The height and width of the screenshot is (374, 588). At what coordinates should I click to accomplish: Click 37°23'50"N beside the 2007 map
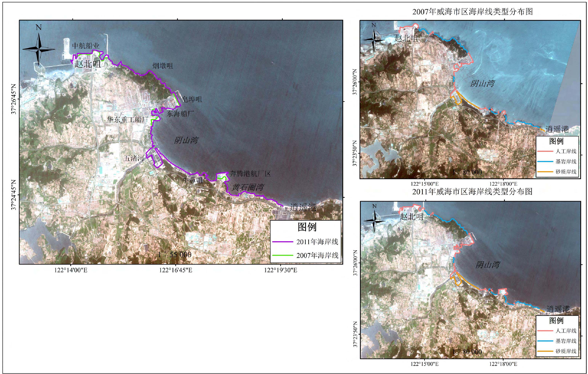coord(355,153)
